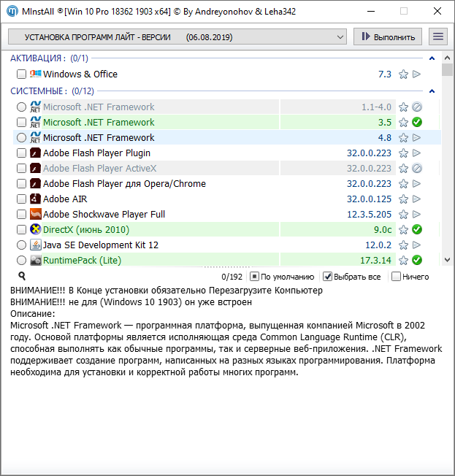Select radio for .NET Framework 1.1-4.0
455x476 pixels.
[21, 107]
